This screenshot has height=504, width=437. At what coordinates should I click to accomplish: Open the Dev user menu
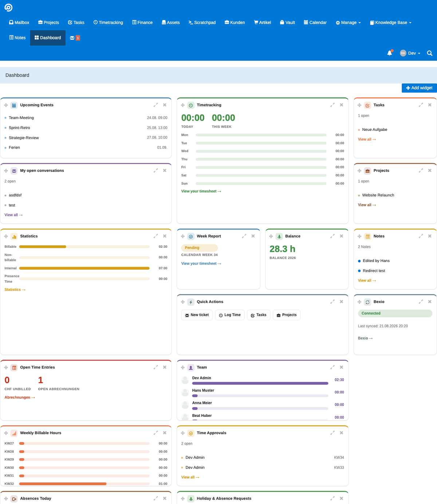point(410,53)
